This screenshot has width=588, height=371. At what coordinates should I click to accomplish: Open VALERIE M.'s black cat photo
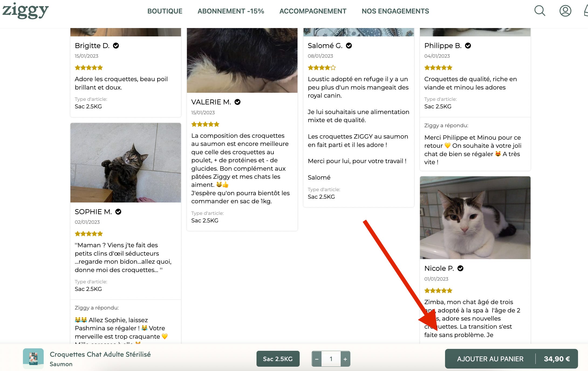click(242, 60)
